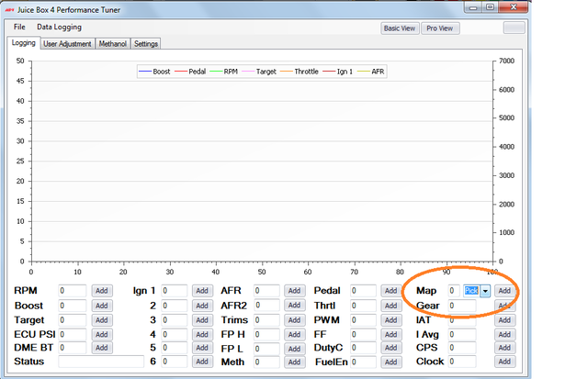The image size is (588, 379).
Task: Add RPM to the graph
Action: click(x=102, y=291)
